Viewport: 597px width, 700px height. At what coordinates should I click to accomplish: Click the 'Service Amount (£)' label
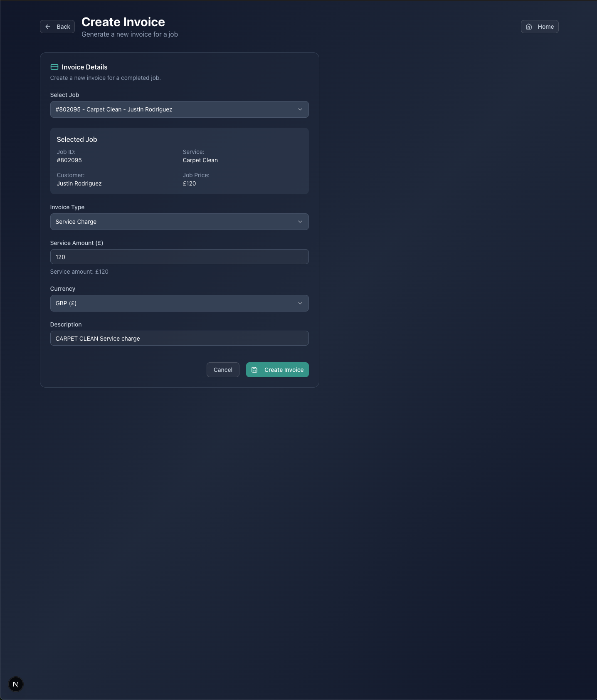pos(76,243)
